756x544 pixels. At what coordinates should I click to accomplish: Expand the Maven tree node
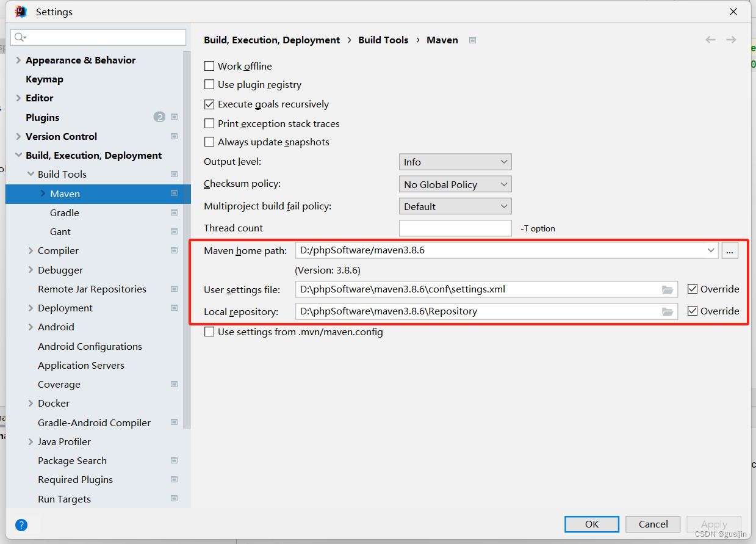[x=43, y=194]
